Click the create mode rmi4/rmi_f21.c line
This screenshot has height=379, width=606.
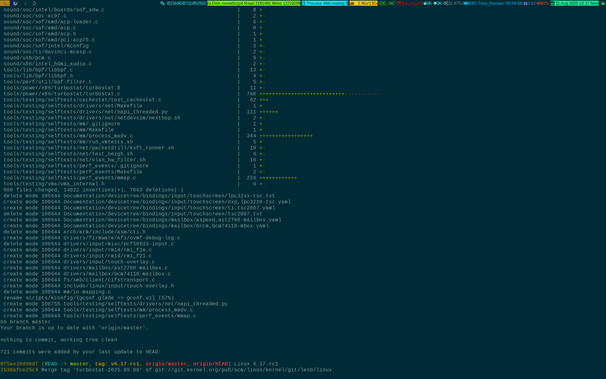(x=77, y=256)
